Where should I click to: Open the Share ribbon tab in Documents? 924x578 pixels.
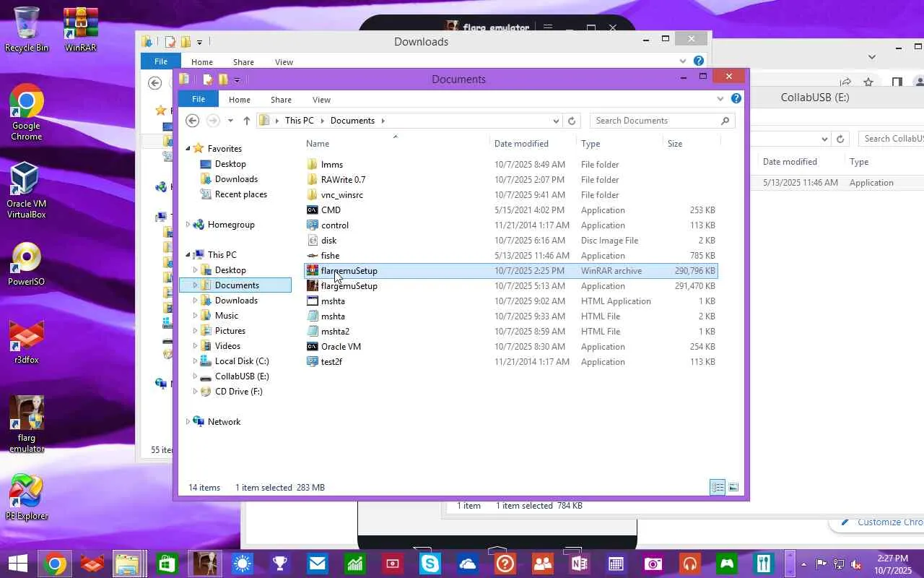pyautogui.click(x=281, y=100)
